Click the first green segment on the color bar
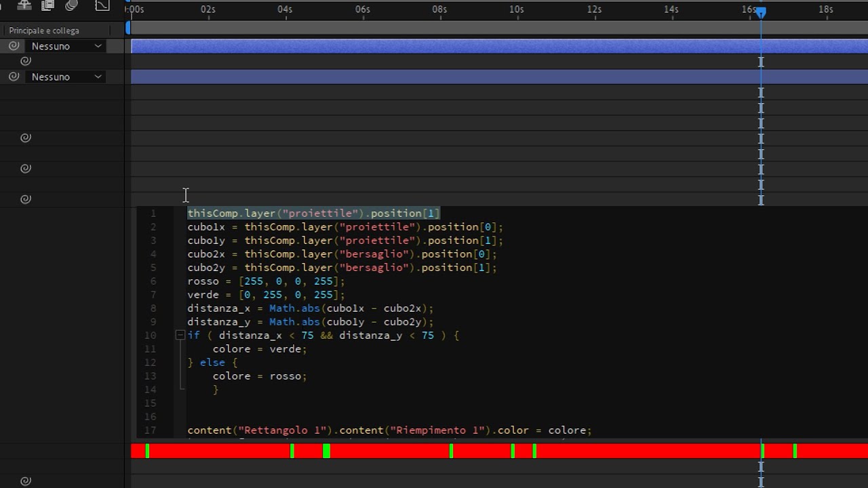The width and height of the screenshot is (868, 488). click(x=147, y=451)
